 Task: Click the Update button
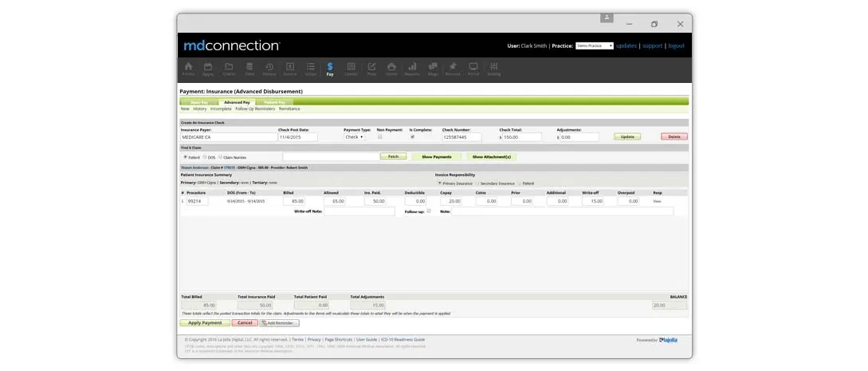[627, 136]
